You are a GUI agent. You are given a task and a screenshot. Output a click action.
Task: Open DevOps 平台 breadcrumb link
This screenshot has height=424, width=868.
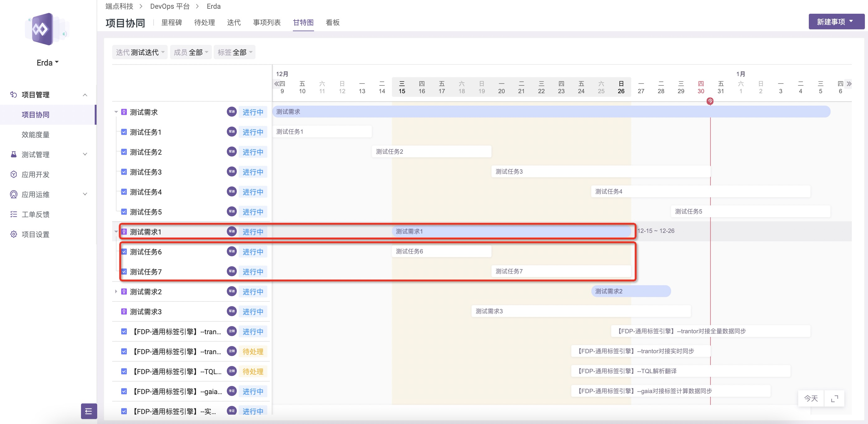tap(169, 7)
